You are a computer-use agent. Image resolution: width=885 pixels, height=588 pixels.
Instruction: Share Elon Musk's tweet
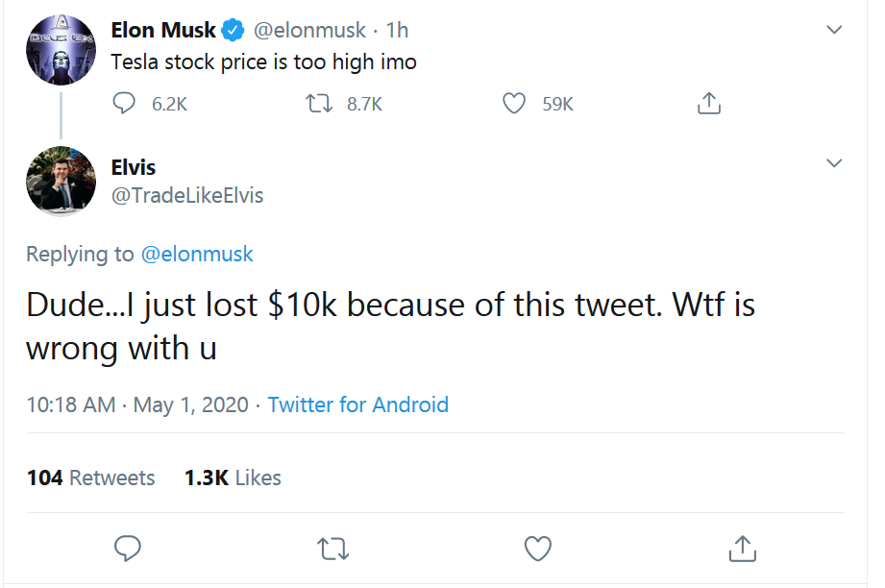tap(709, 102)
